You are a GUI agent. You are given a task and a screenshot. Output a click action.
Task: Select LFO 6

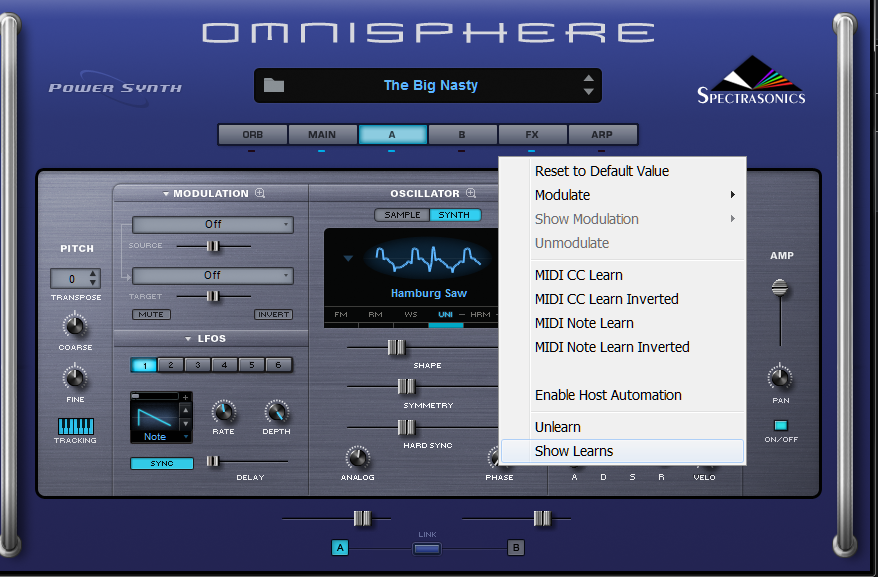(278, 365)
